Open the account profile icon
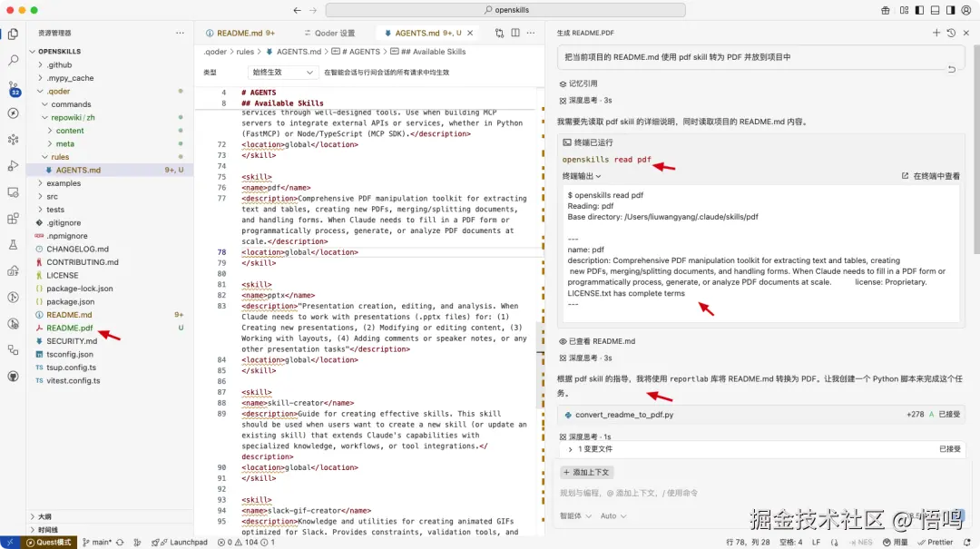This screenshot has width=980, height=549. pos(966,10)
